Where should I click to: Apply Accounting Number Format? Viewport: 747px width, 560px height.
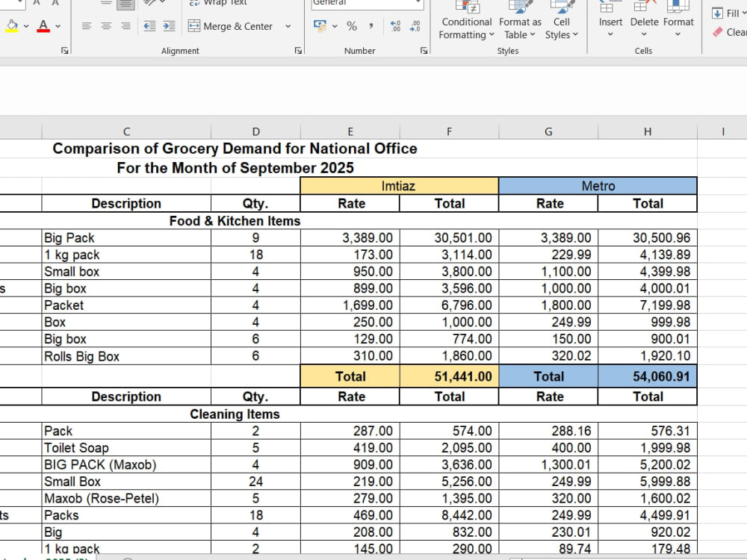320,25
